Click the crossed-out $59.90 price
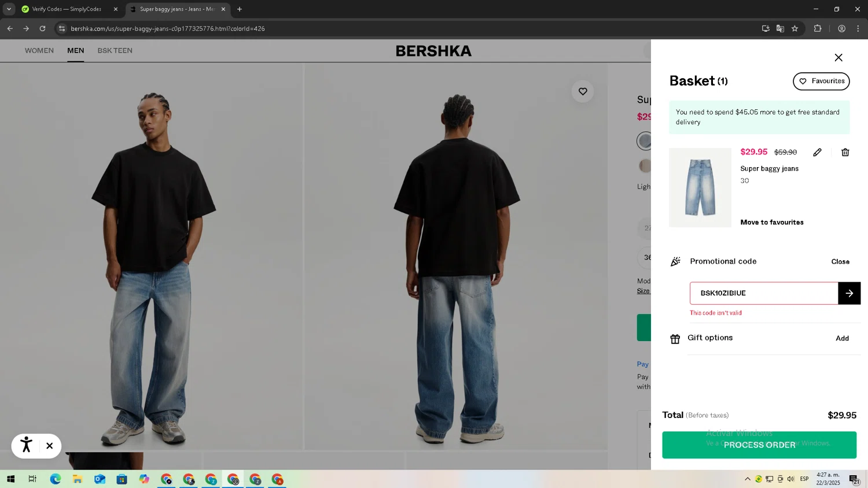 coord(785,152)
